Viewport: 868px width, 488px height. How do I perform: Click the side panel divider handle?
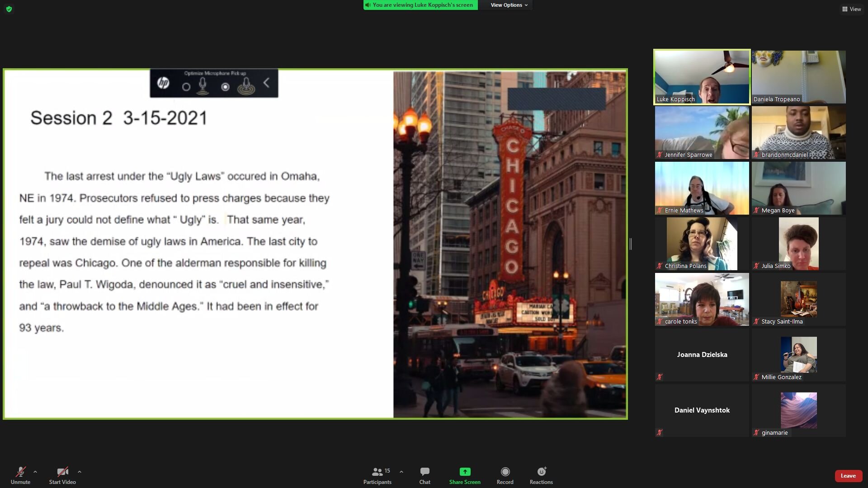tap(630, 244)
